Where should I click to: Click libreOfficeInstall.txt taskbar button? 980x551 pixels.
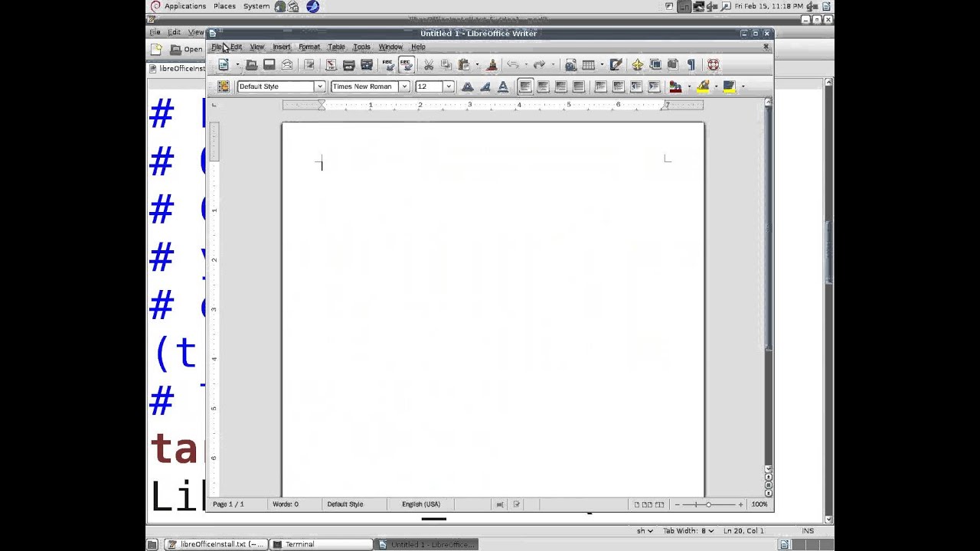(217, 544)
